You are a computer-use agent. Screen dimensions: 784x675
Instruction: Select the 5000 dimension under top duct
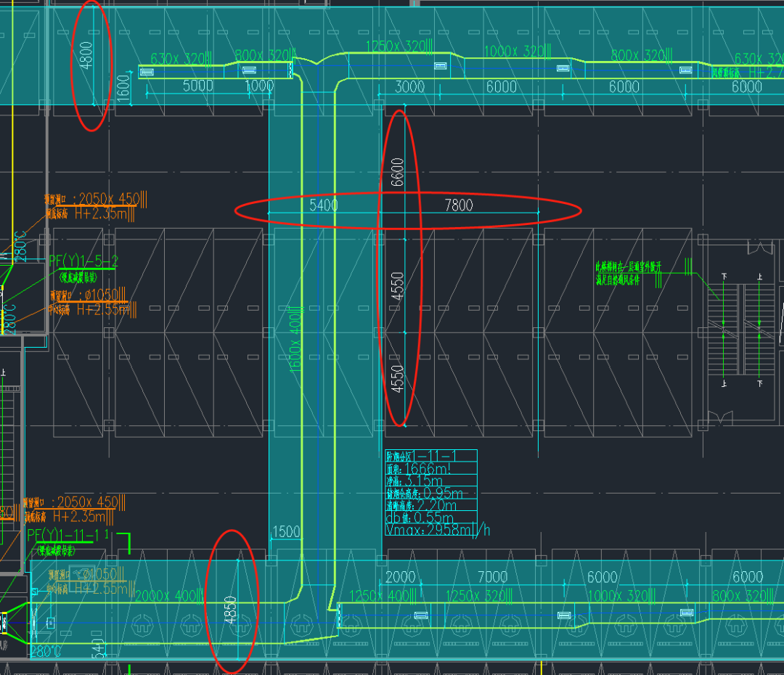tap(197, 86)
